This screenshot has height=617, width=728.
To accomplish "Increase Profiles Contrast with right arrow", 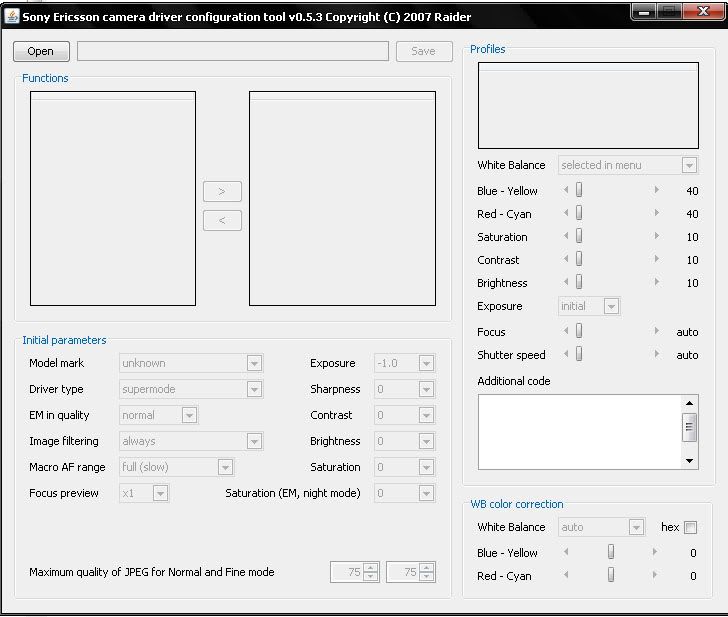I will 656,259.
